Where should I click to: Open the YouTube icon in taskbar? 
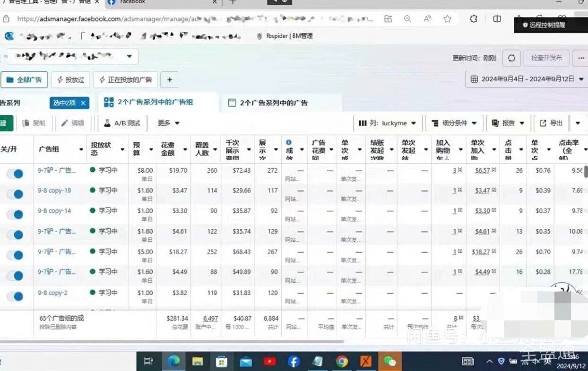[x=269, y=362]
